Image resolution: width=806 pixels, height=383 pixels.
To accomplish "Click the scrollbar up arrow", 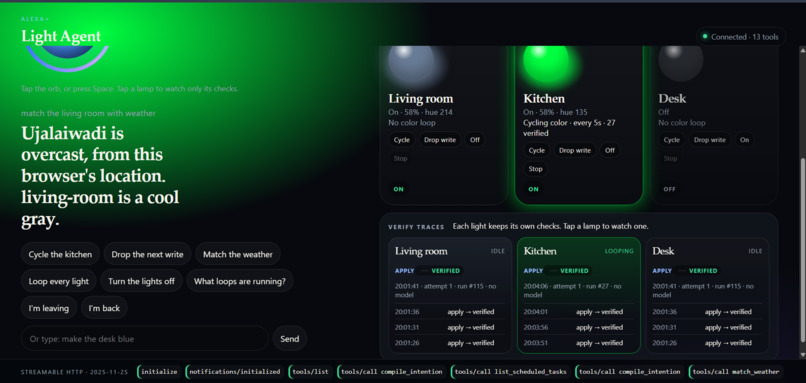I will point(802,50).
